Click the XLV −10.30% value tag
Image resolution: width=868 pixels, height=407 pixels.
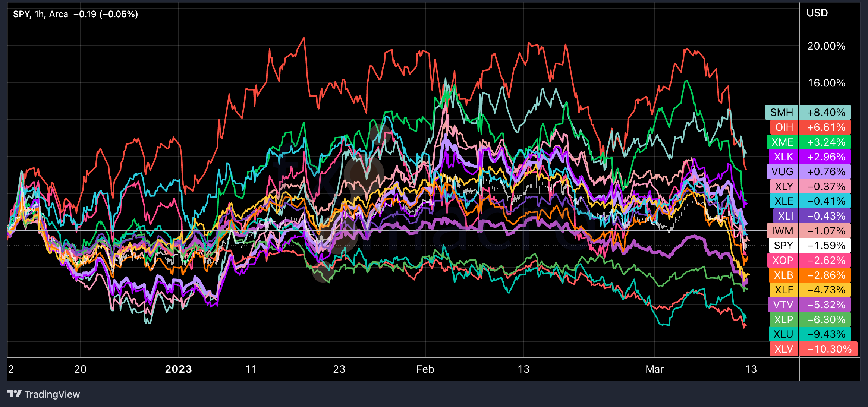pos(828,349)
